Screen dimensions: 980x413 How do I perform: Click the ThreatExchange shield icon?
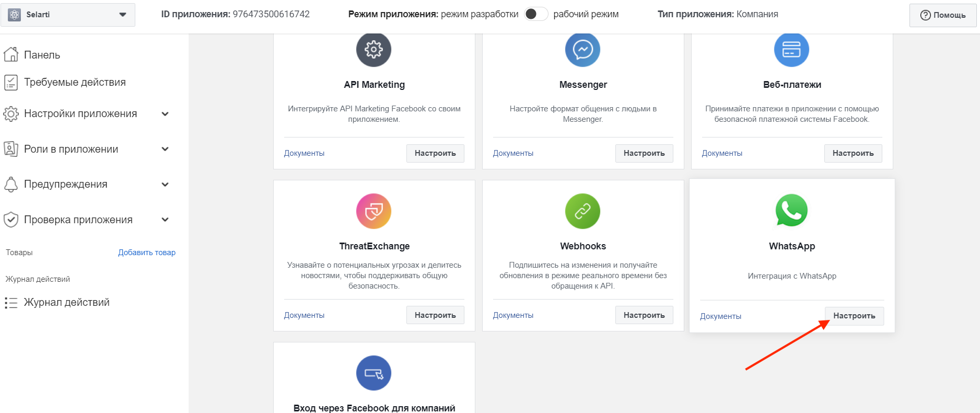(374, 211)
